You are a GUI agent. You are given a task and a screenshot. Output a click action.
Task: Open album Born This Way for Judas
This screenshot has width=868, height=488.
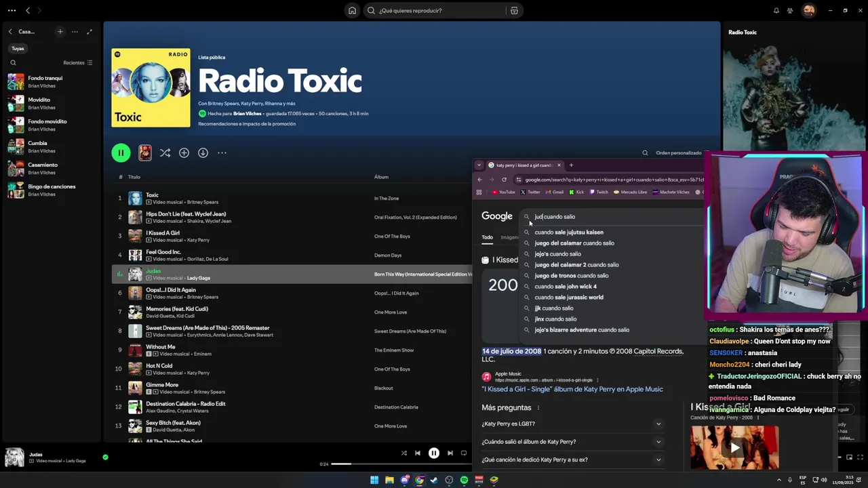click(422, 274)
